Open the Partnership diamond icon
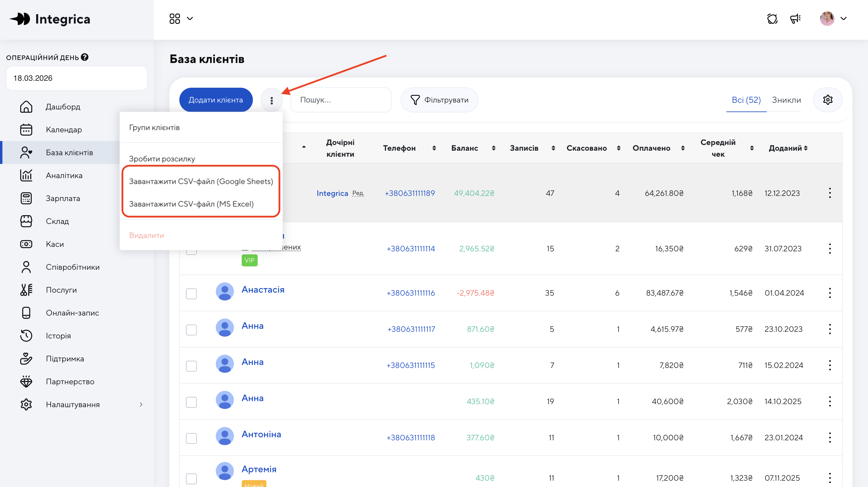This screenshot has height=487, width=868. [x=26, y=382]
